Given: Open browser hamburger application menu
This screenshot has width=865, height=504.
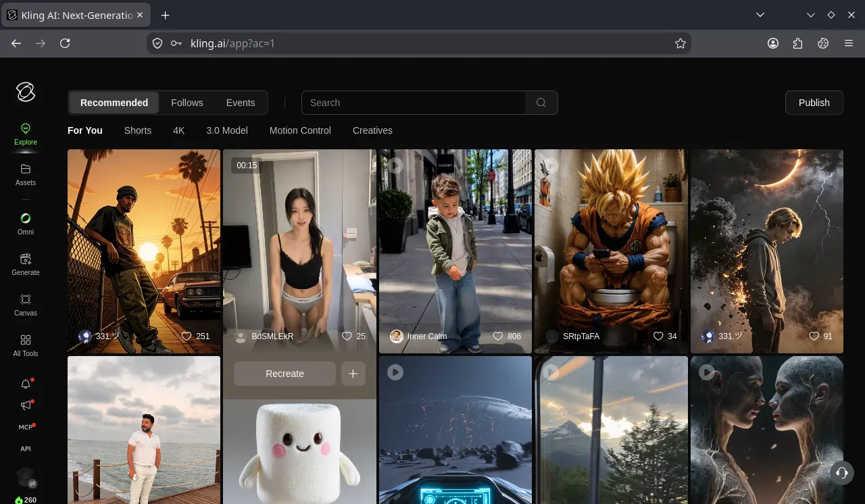Looking at the screenshot, I should [x=849, y=43].
